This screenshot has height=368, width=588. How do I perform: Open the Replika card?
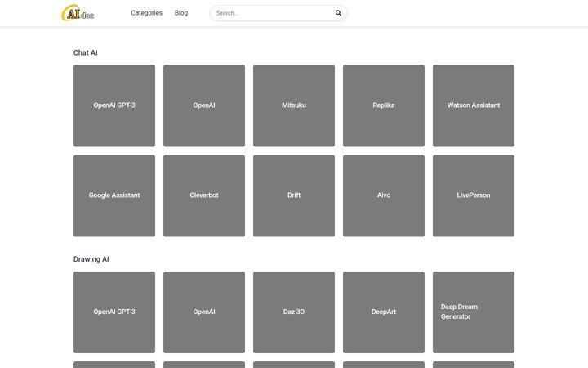[x=384, y=105]
